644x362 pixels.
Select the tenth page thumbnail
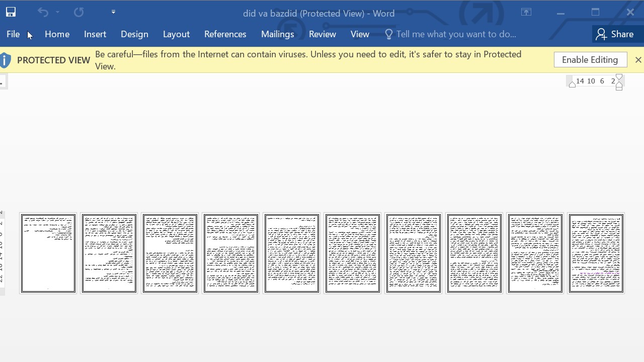[x=596, y=253]
